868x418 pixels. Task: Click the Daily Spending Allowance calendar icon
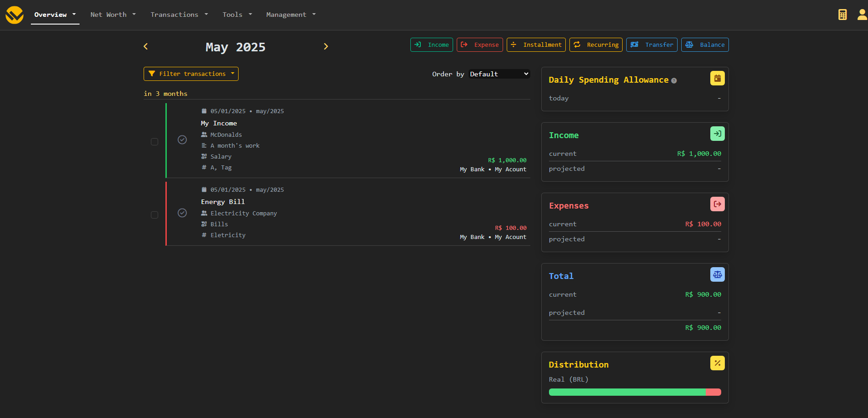[x=717, y=79]
